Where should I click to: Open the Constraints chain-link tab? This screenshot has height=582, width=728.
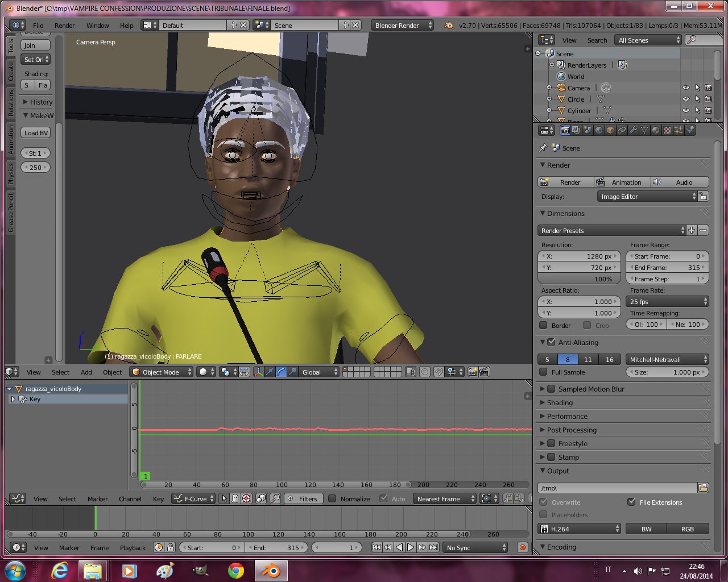click(622, 130)
